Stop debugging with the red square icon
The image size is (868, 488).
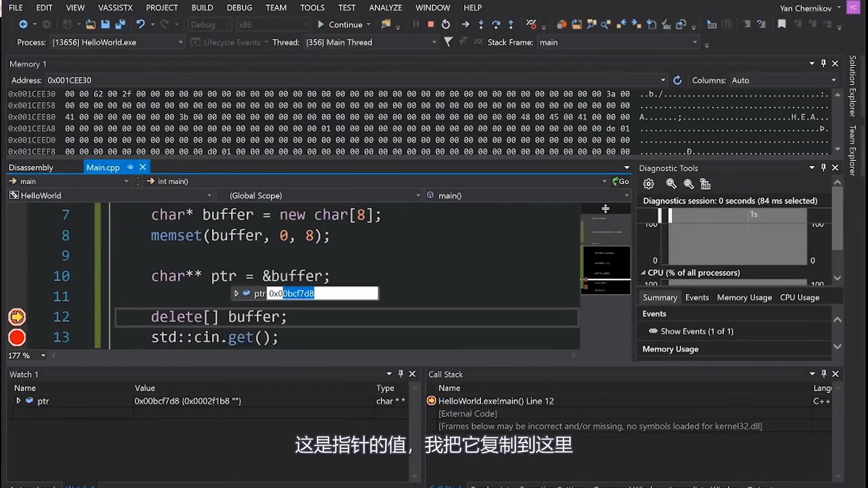430,24
